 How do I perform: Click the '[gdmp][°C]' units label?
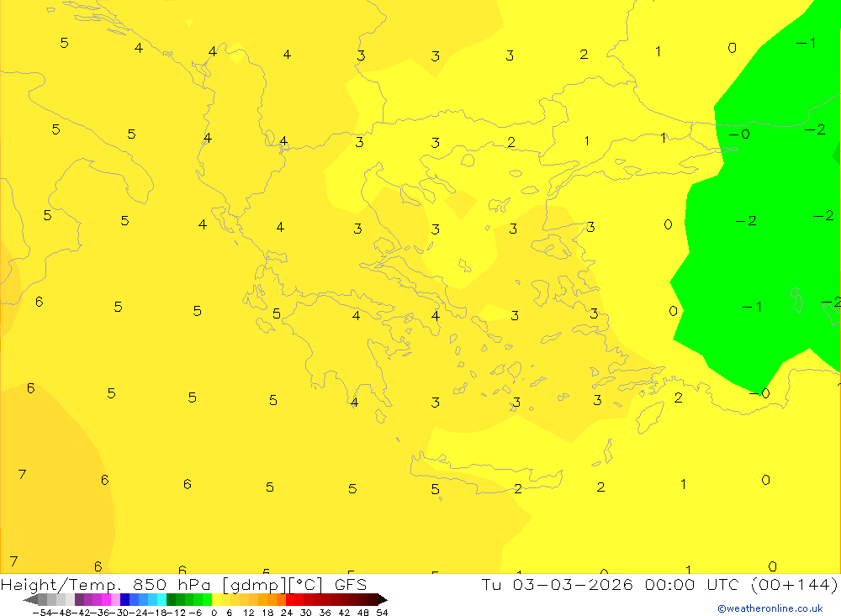272,585
